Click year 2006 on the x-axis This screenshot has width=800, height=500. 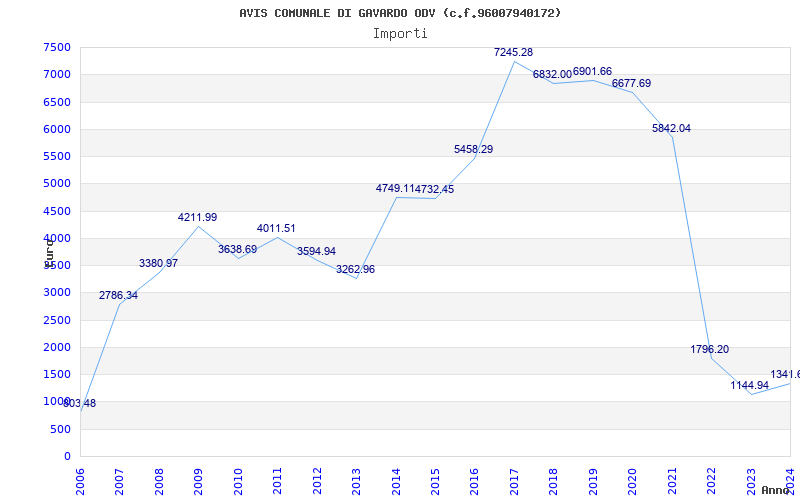(x=80, y=481)
